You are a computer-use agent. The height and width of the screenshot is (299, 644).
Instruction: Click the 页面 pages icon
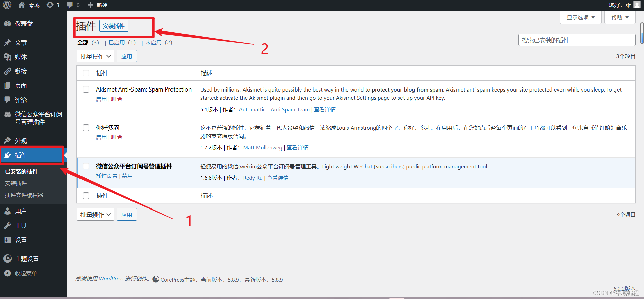[7, 86]
